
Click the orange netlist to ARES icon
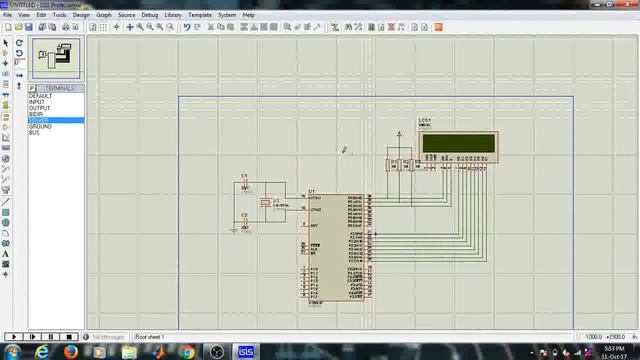(x=439, y=27)
